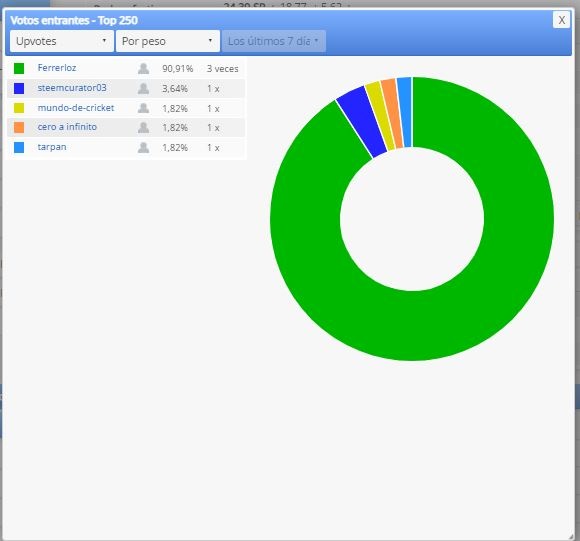The image size is (580, 541).
Task: Visit the mundo-de-cricket account link
Action: point(76,108)
